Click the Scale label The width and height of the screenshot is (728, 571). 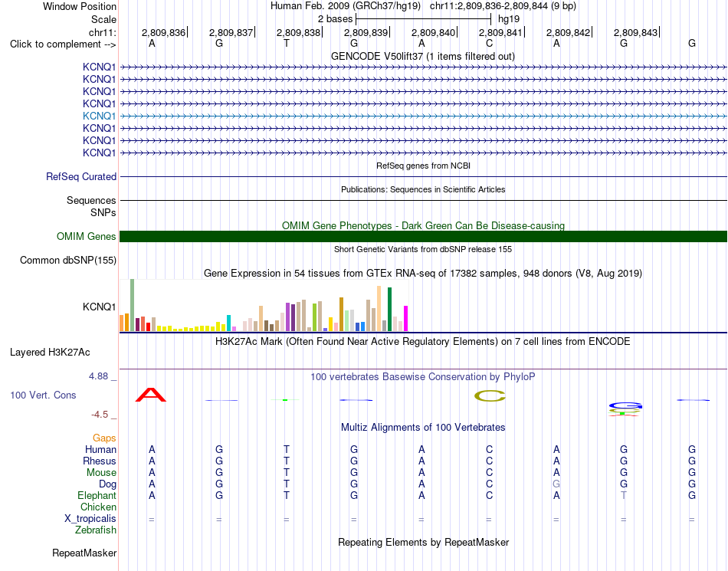point(103,19)
